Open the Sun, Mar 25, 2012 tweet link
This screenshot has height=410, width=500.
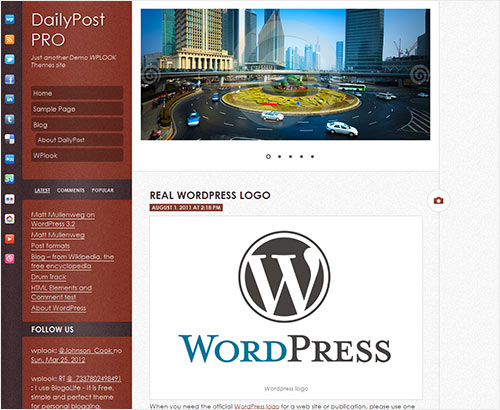[58, 360]
